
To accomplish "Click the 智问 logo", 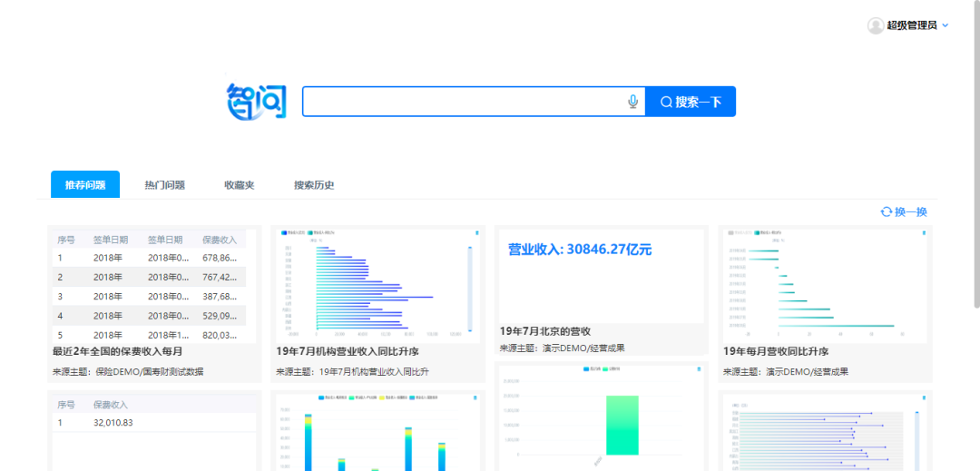I will click(256, 102).
